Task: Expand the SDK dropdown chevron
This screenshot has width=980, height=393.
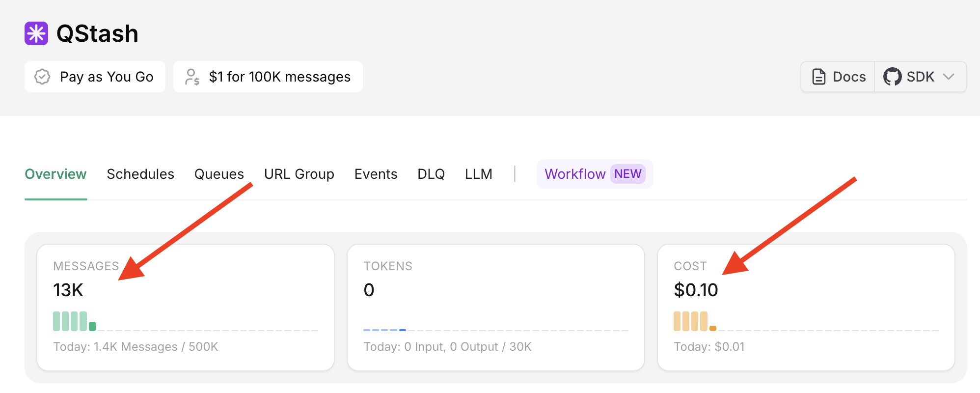Action: point(949,77)
